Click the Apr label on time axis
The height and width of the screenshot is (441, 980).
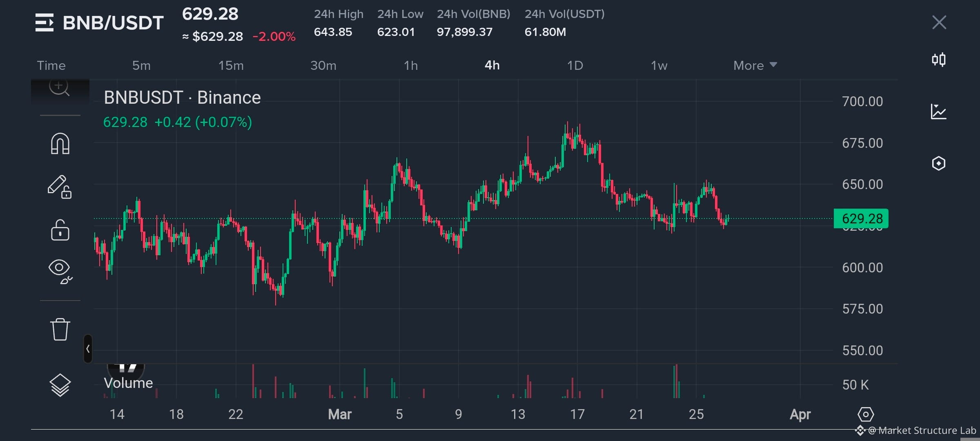(x=800, y=415)
